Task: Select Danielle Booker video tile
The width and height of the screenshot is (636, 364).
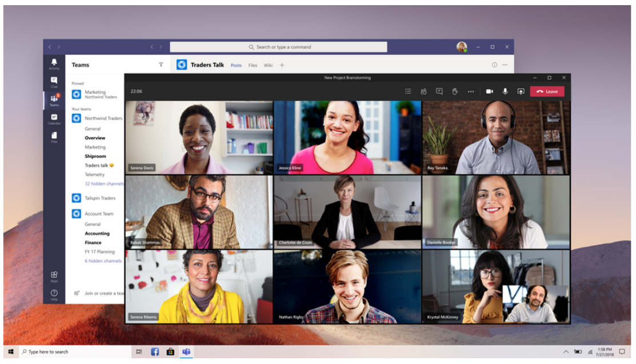Action: coord(496,212)
